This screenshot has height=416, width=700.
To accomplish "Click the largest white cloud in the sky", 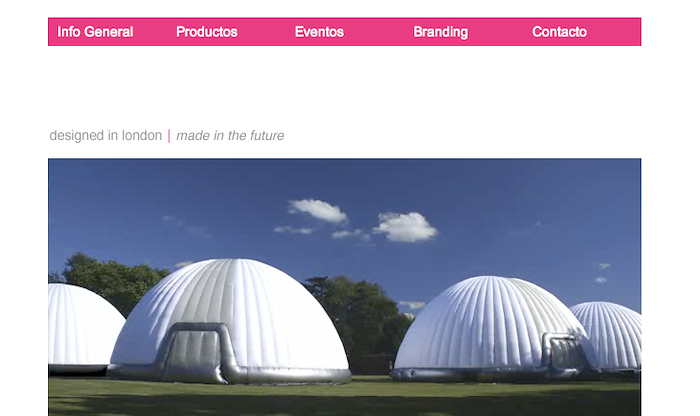I will pos(405,227).
